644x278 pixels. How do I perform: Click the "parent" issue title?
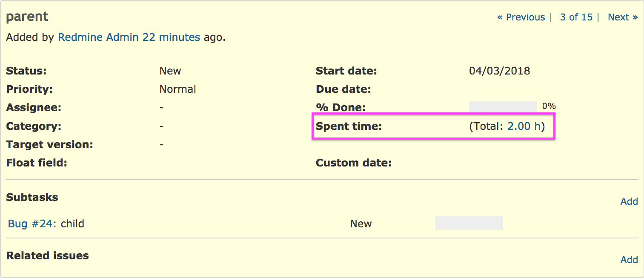27,17
